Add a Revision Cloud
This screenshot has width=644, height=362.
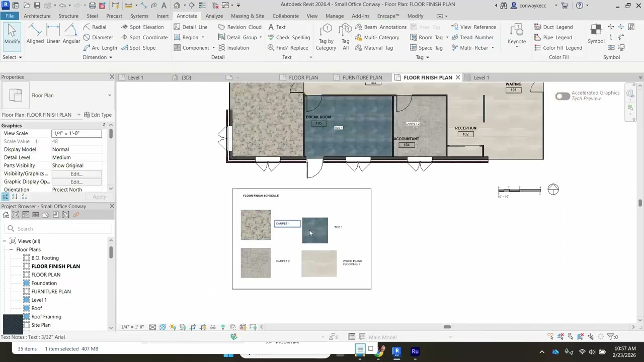click(x=239, y=27)
